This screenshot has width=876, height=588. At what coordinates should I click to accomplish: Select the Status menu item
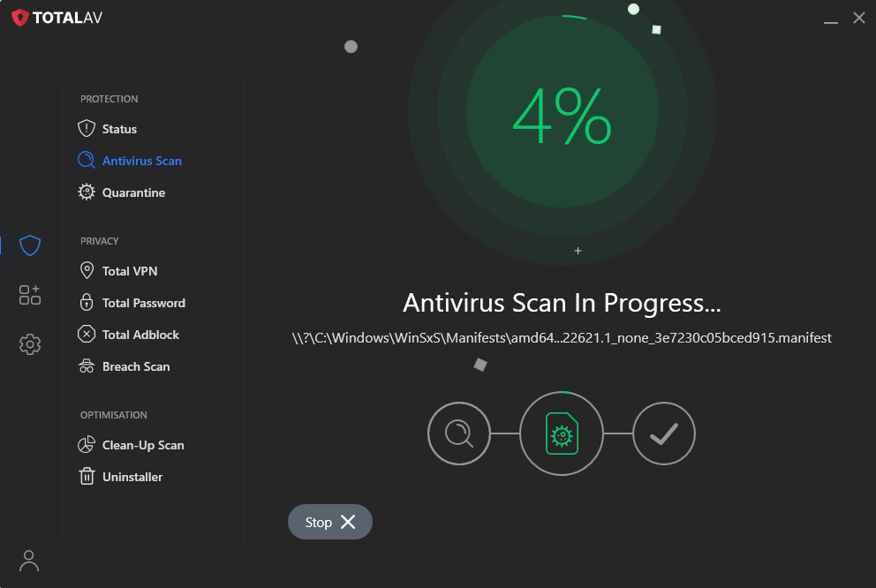(119, 129)
